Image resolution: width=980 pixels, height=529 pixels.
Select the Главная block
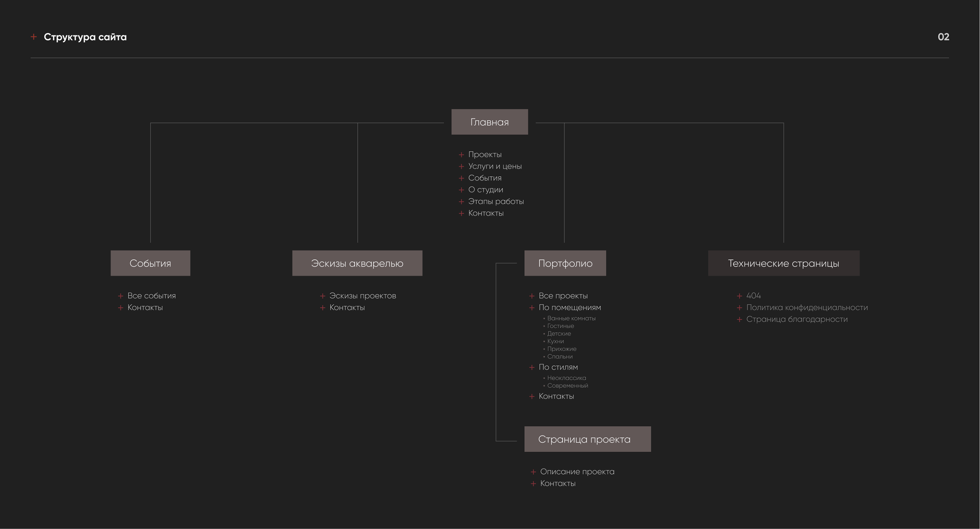point(489,122)
